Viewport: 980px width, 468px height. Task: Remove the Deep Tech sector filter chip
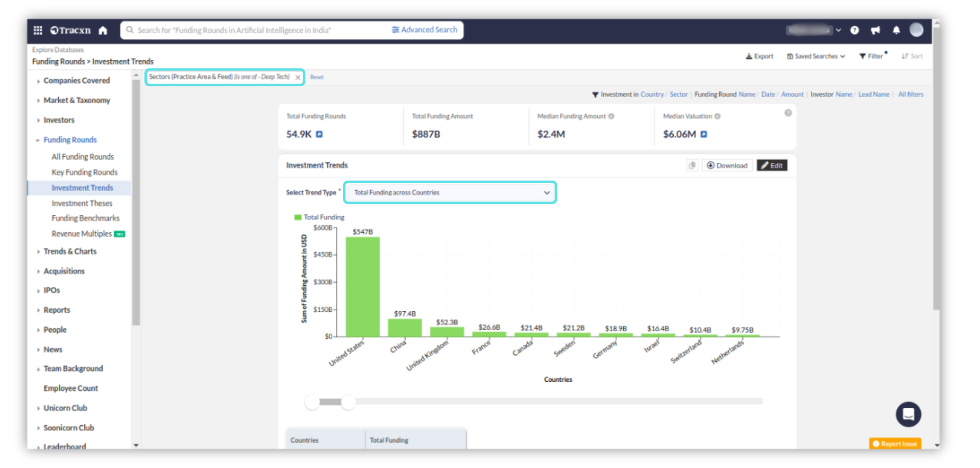pos(298,78)
